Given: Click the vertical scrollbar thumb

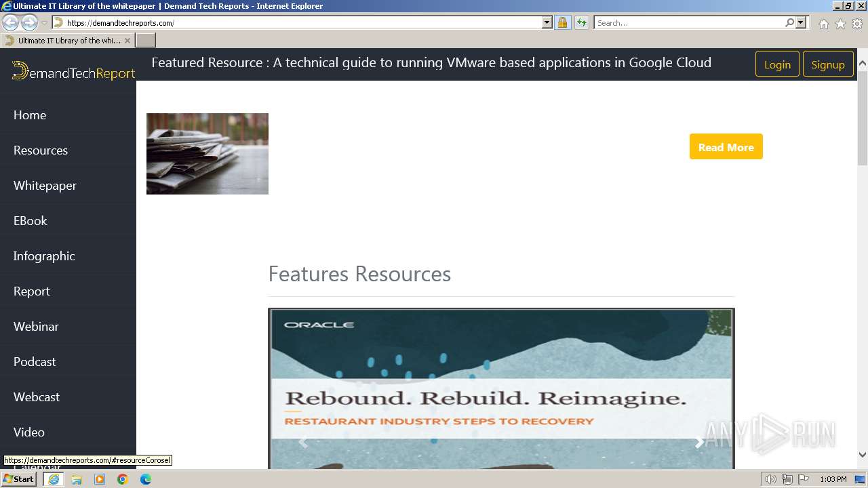Looking at the screenshot, I should click(x=863, y=117).
